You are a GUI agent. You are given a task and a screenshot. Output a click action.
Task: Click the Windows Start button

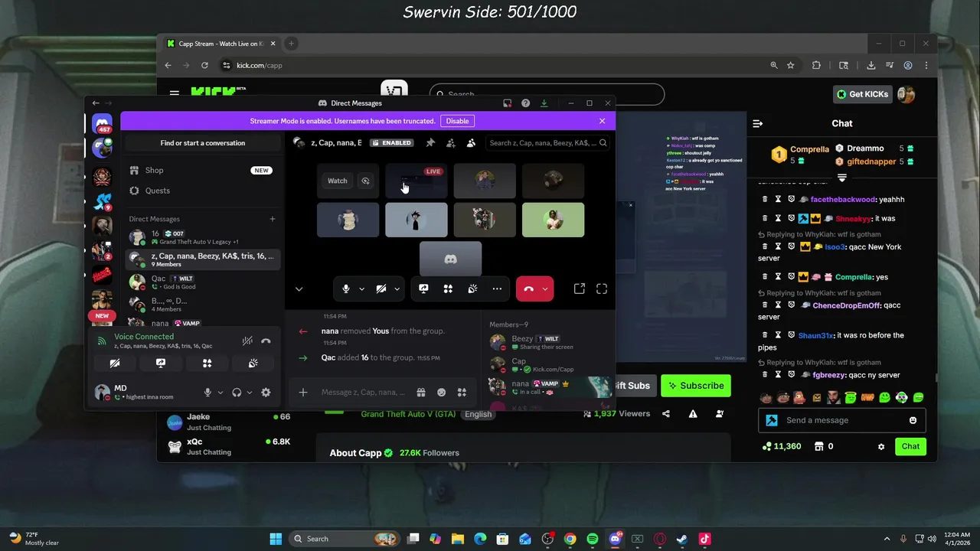276,539
